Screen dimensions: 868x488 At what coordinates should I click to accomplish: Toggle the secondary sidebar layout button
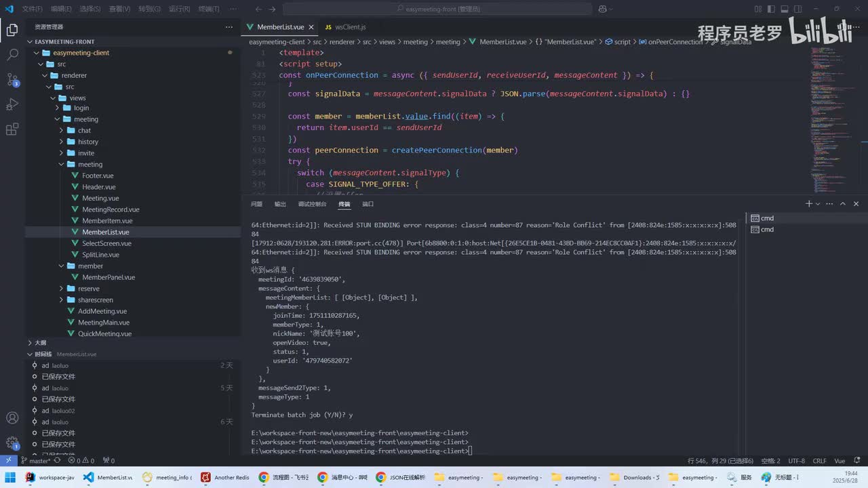[x=797, y=9]
